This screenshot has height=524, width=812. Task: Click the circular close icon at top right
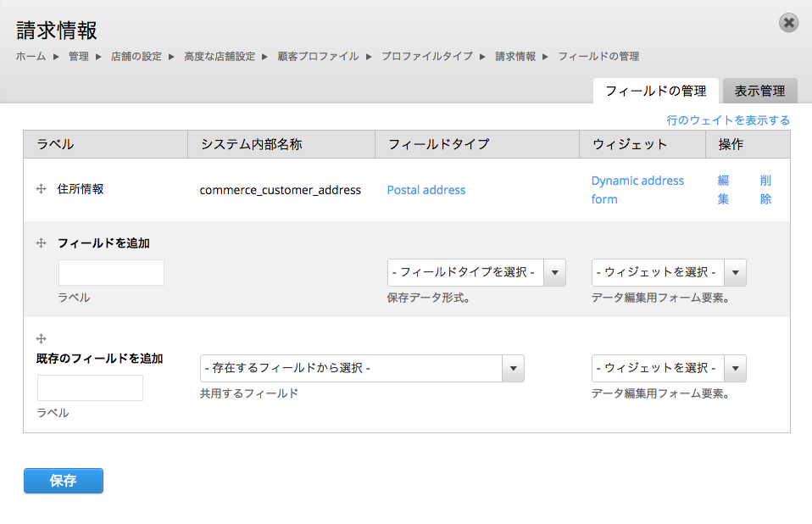(788, 23)
